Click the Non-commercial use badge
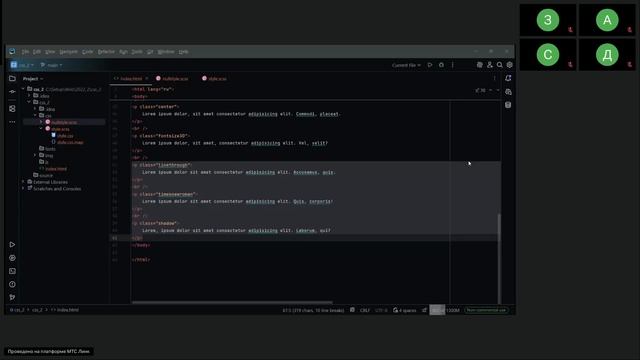Image resolution: width=640 pixels, height=360 pixels. [x=487, y=310]
